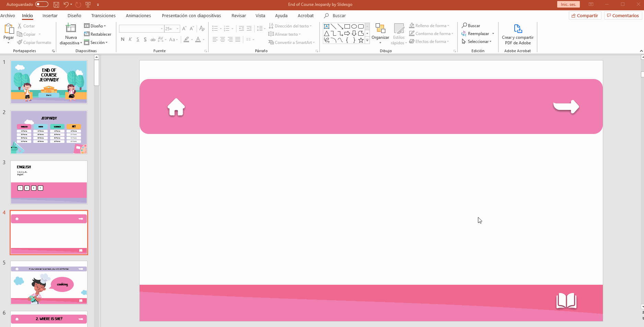Click Cortar scissors icon

pyautogui.click(x=20, y=26)
